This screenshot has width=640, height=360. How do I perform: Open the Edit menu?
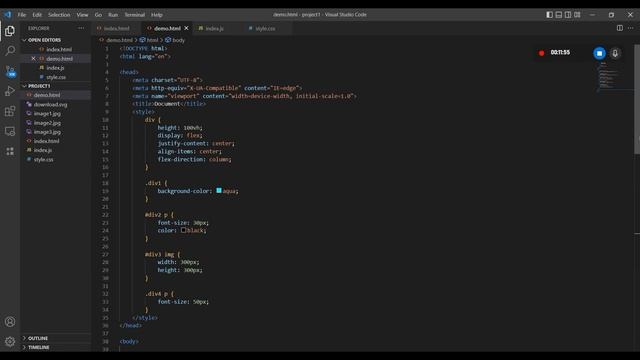(x=37, y=15)
